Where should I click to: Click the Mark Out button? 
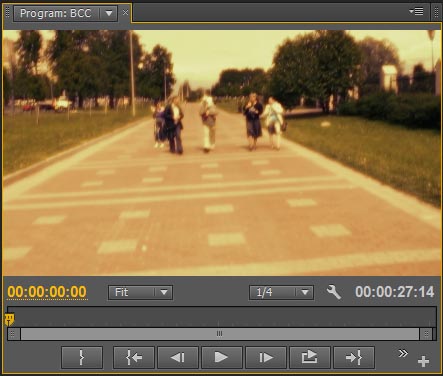coord(82,358)
